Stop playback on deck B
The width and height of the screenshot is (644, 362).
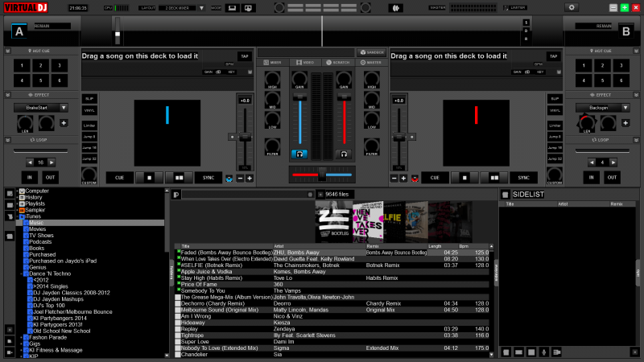click(464, 178)
